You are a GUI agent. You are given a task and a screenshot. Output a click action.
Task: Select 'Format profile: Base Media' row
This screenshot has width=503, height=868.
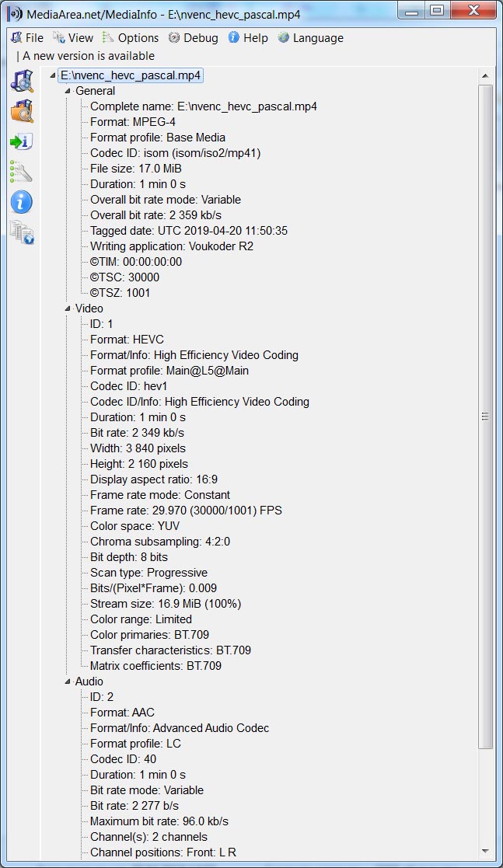tap(158, 138)
